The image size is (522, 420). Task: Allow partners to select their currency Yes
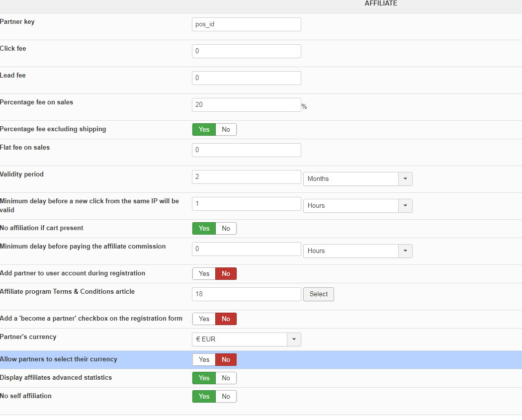[x=204, y=359]
